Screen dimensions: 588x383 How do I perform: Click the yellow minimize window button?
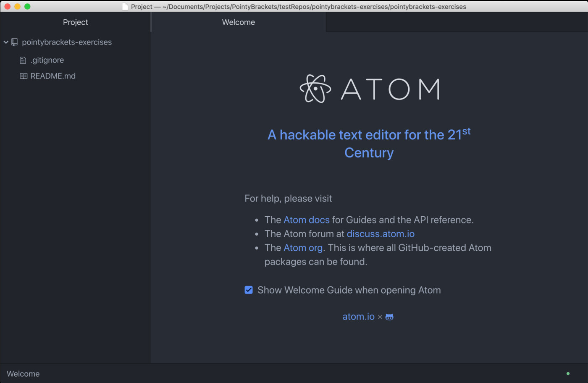tap(18, 6)
